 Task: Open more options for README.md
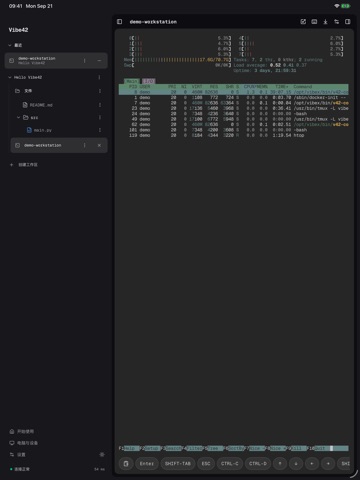click(100, 105)
